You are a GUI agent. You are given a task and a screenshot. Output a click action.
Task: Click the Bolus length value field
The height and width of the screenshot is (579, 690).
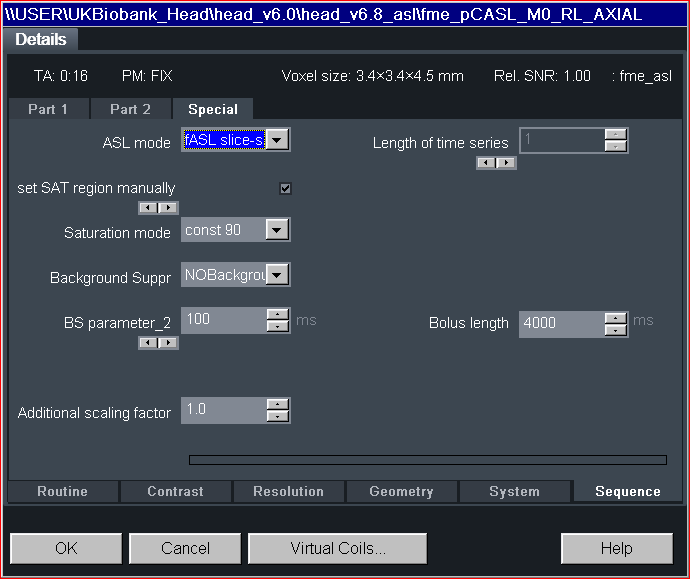coord(562,324)
